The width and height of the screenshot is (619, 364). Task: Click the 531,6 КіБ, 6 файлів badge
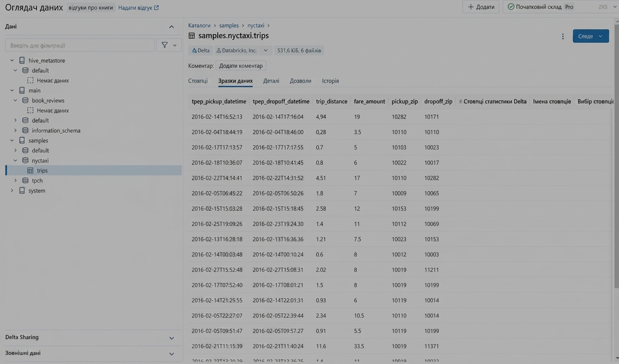point(299,50)
